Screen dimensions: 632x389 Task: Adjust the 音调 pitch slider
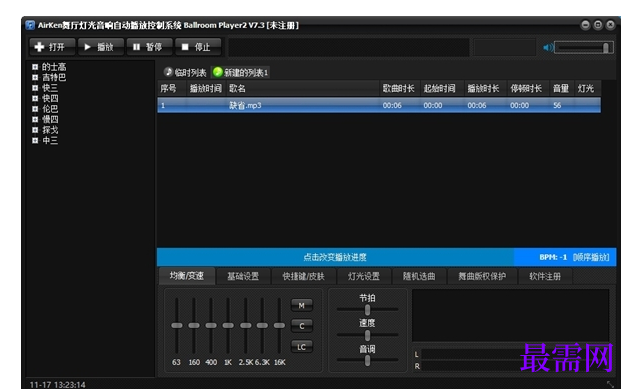tap(367, 360)
